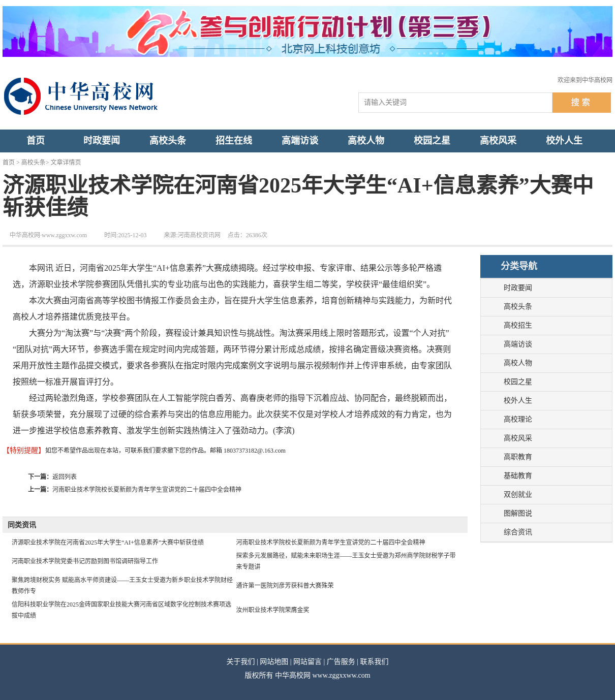Open previous article about 夏新颜校长
Screen dimensions: 615x700
point(146,490)
